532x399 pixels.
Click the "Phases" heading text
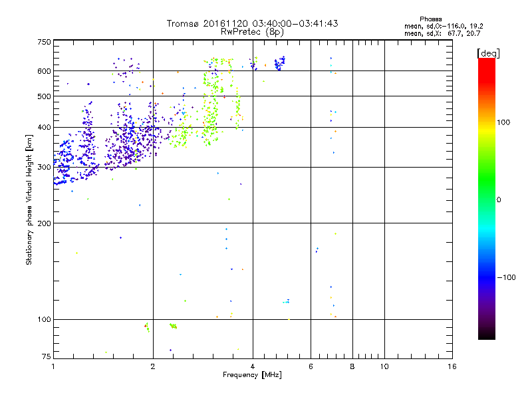point(430,19)
